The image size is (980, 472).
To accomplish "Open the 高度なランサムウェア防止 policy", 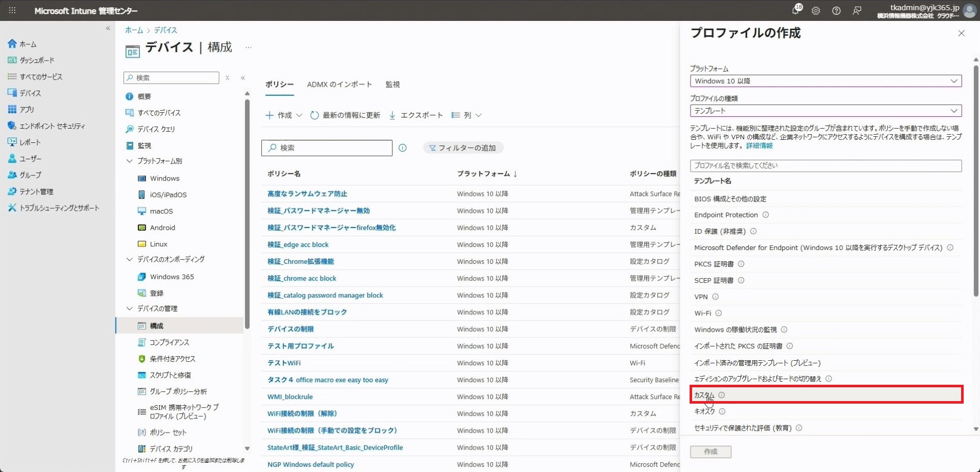I will coord(307,194).
